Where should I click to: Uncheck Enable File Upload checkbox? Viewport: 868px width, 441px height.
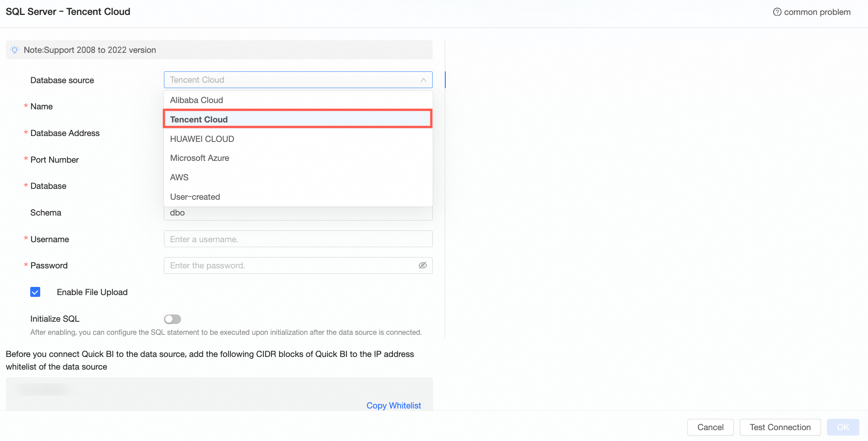click(x=35, y=292)
